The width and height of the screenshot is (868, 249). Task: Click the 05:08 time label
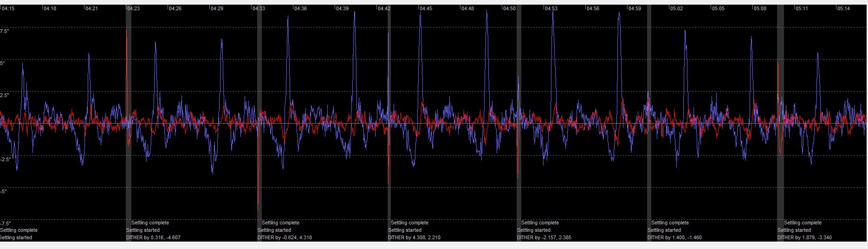pyautogui.click(x=760, y=8)
